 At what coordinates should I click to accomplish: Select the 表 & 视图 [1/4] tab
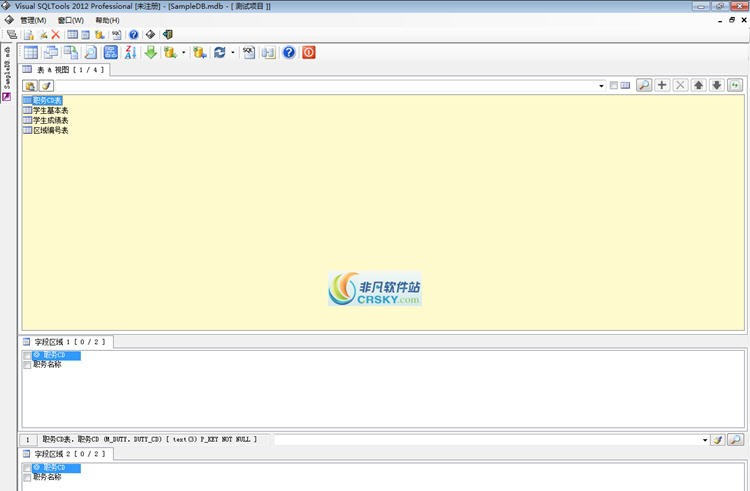coord(64,70)
